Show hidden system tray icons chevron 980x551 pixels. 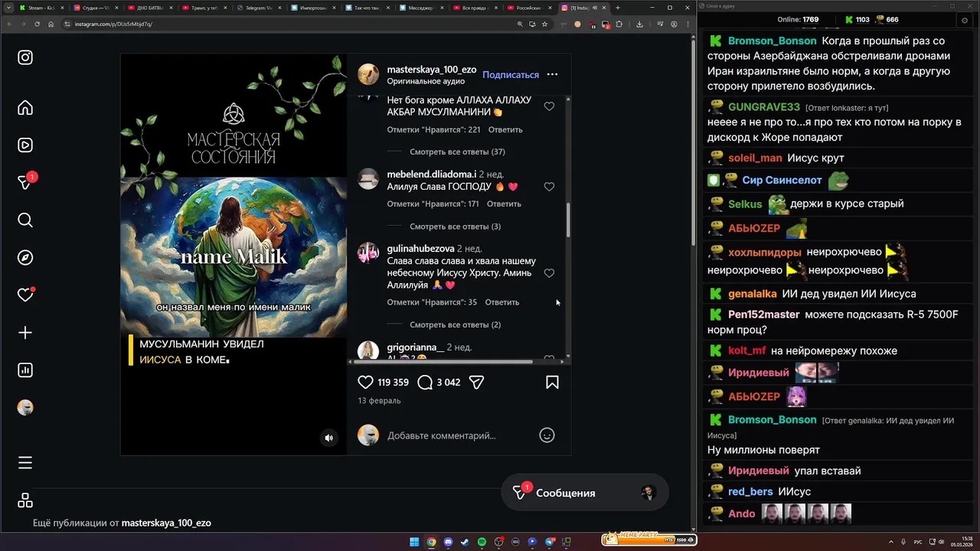click(x=891, y=542)
